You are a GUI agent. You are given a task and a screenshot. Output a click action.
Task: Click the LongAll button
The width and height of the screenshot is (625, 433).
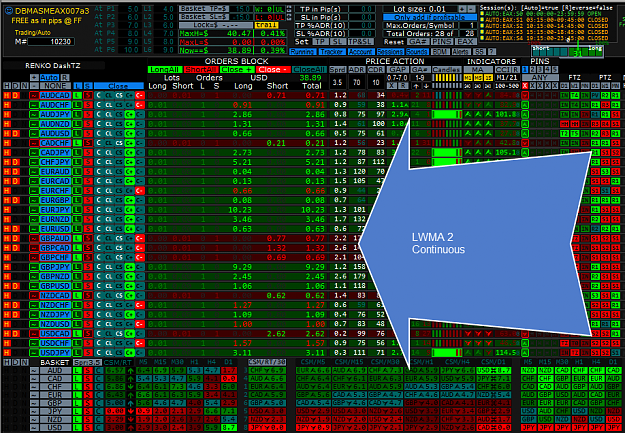point(165,69)
